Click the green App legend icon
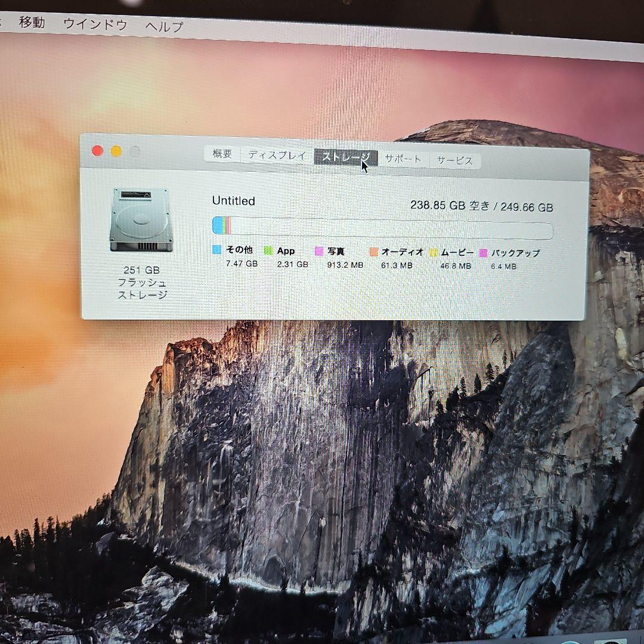This screenshot has height=644, width=644. point(268,251)
